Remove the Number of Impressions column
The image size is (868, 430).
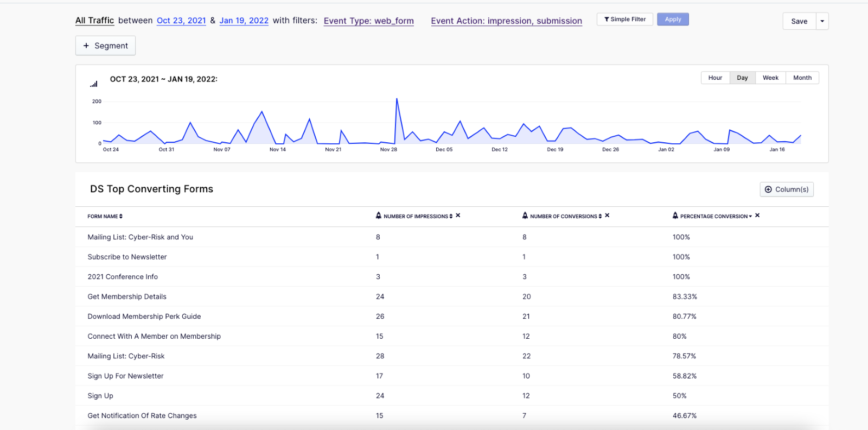click(x=458, y=216)
